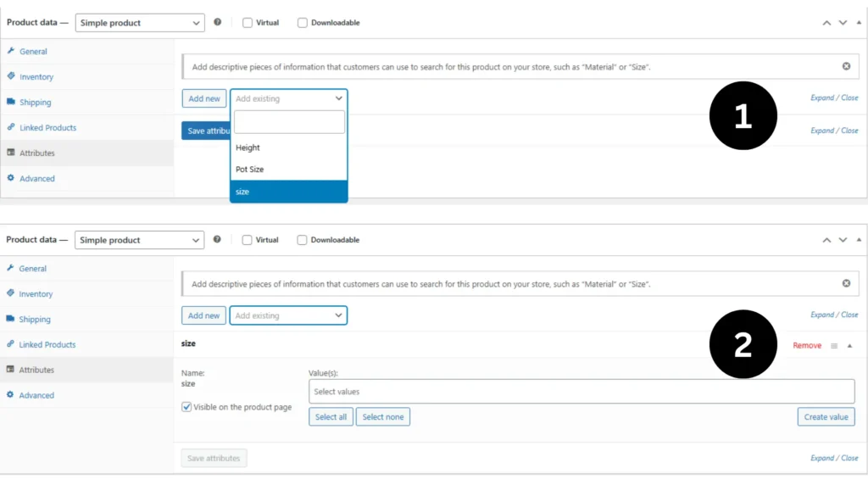Click the Shipping truck icon in the panel with the open attribute list
The height and width of the screenshot is (485, 868).
(x=10, y=102)
